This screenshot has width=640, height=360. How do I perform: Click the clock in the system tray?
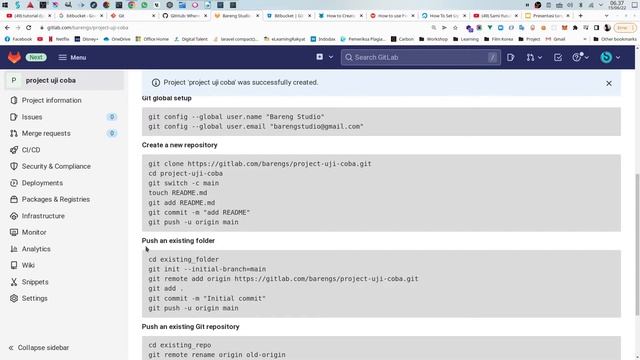tap(616, 5)
